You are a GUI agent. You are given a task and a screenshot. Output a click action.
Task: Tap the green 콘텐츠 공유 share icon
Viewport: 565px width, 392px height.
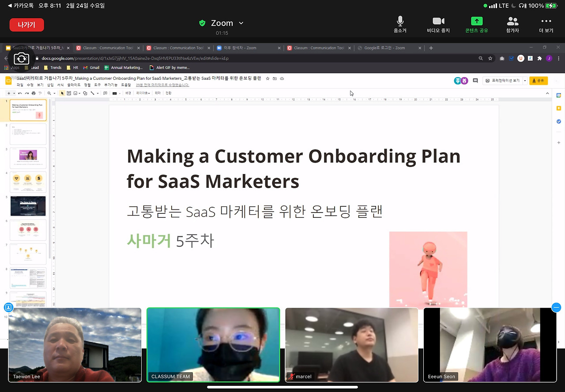tap(477, 21)
